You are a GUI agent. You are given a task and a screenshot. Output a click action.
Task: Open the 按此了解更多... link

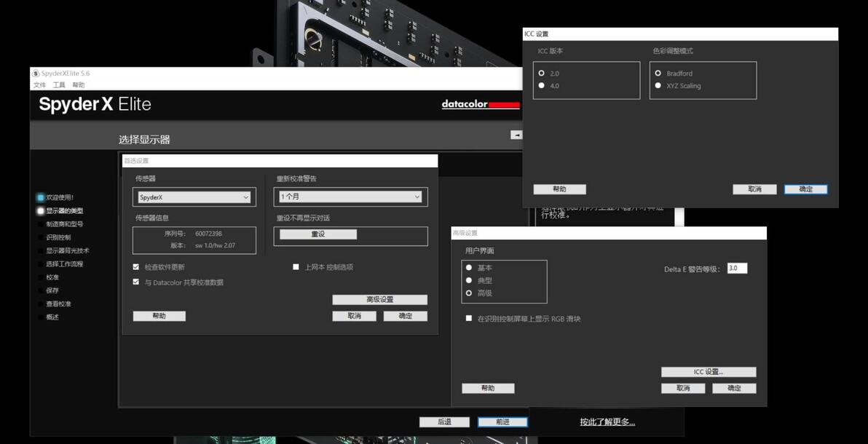pyautogui.click(x=607, y=422)
